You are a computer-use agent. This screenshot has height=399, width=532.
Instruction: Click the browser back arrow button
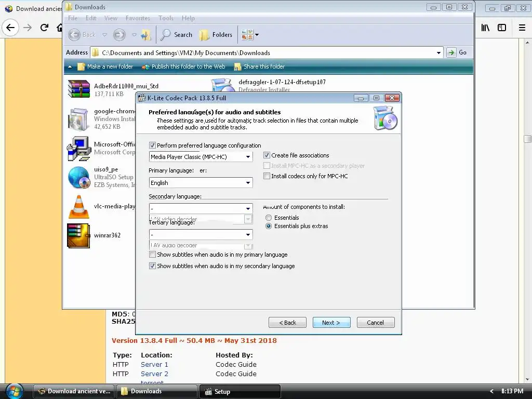point(10,28)
